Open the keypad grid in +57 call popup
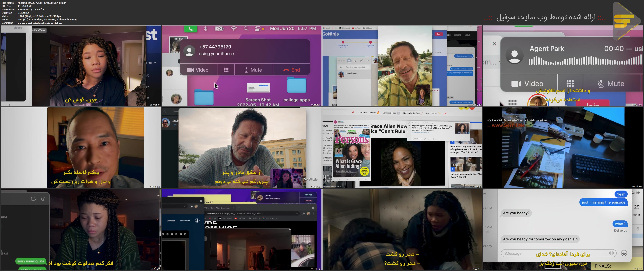This screenshot has width=644, height=271. coord(226,70)
